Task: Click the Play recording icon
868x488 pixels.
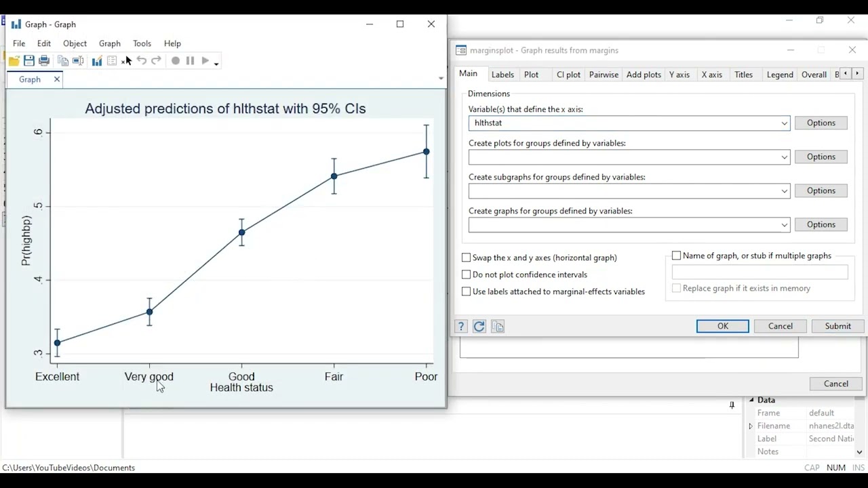Action: (205, 60)
